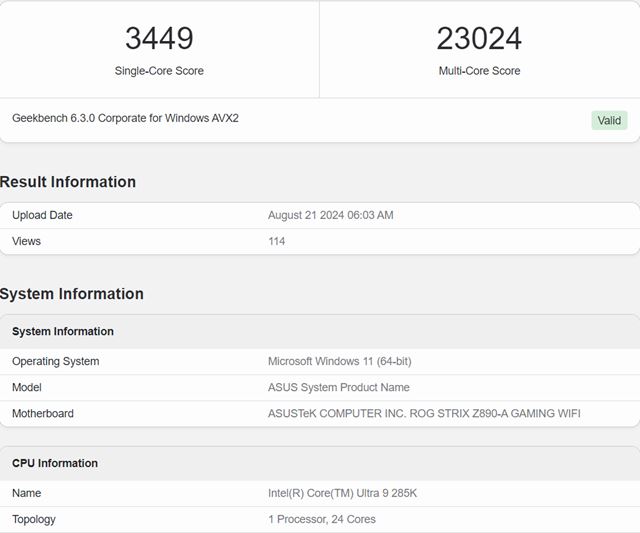The image size is (640, 533).
Task: Select the multi-core score 23024
Action: (479, 38)
